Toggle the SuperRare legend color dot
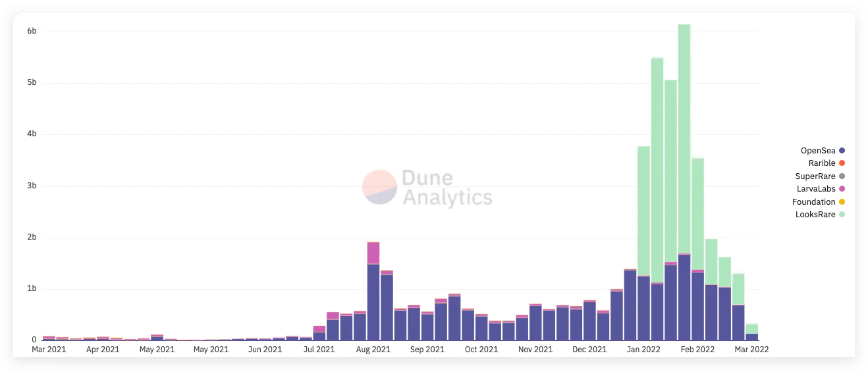 pyautogui.click(x=842, y=176)
